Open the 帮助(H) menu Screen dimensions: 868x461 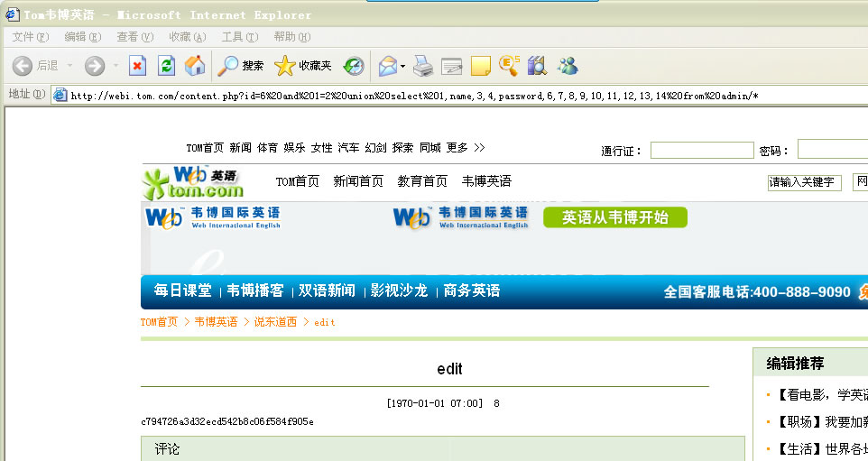click(x=291, y=36)
